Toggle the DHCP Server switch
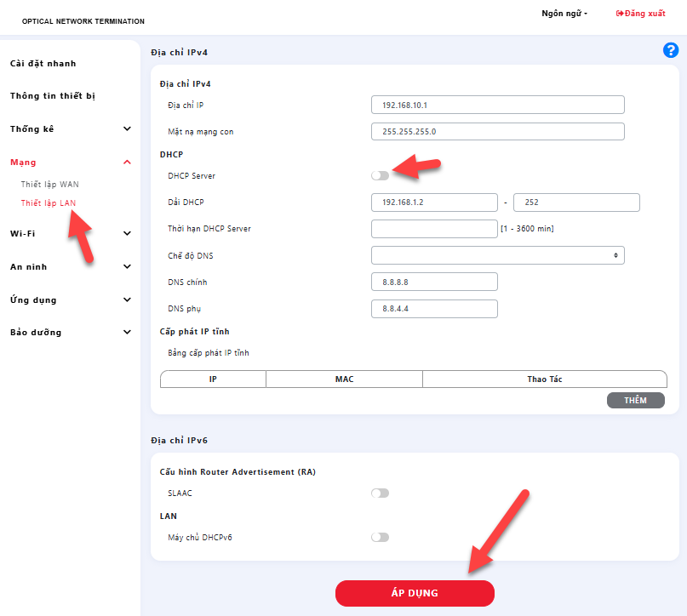Image resolution: width=687 pixels, height=616 pixels. [380, 175]
